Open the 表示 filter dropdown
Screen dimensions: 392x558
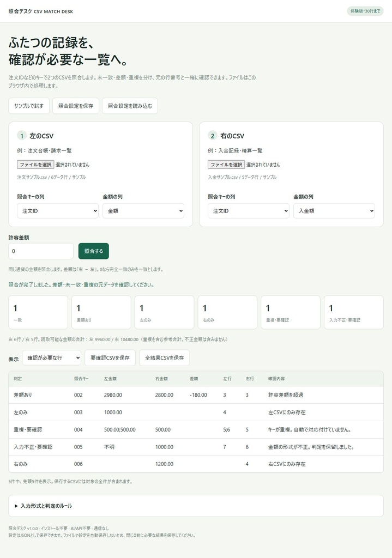tap(52, 357)
